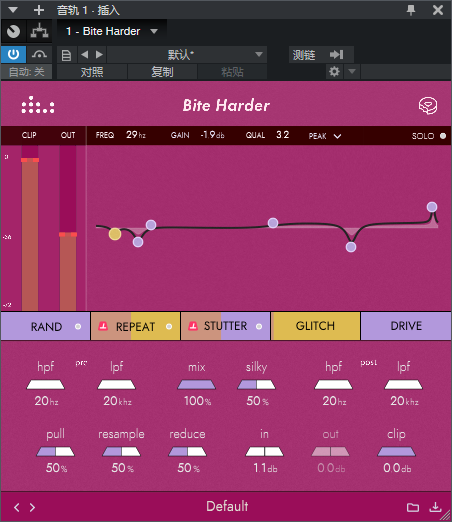Open the preset file document icon
Screen dimensions: 452x522
tap(66, 55)
